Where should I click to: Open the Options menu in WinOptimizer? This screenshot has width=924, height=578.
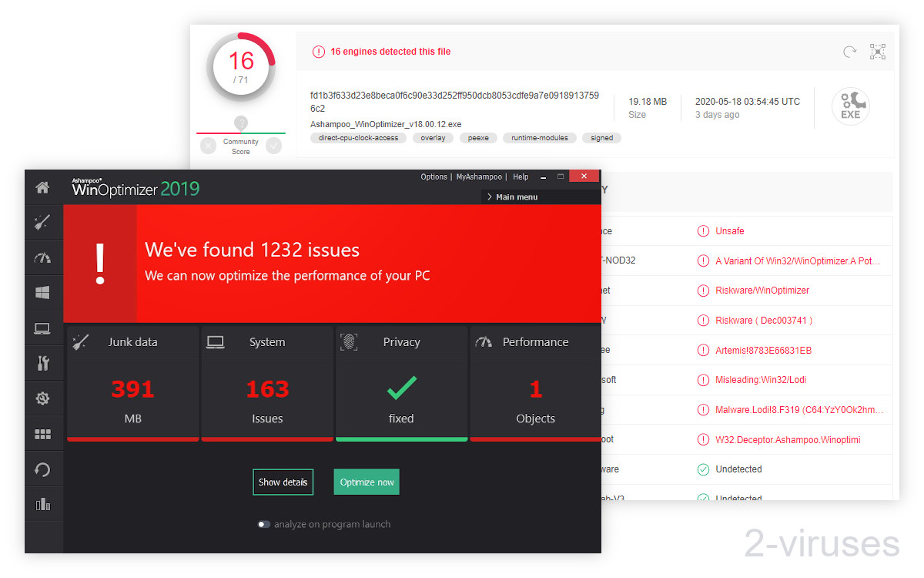click(434, 177)
